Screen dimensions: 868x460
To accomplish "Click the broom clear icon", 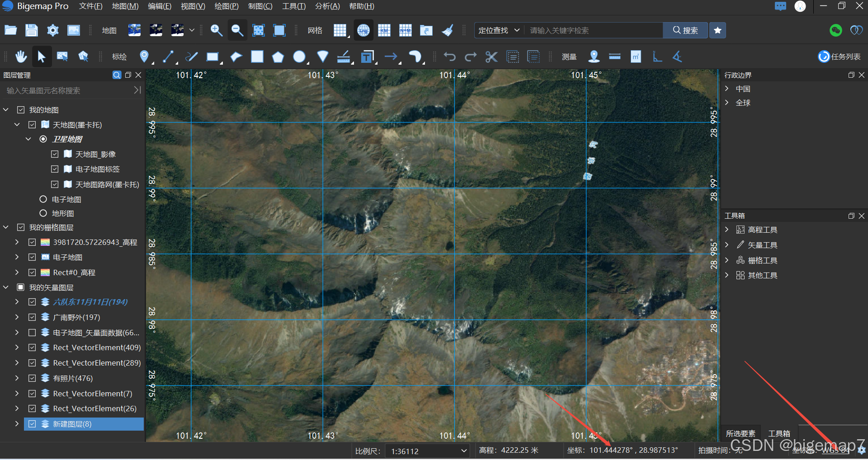I will coord(448,30).
